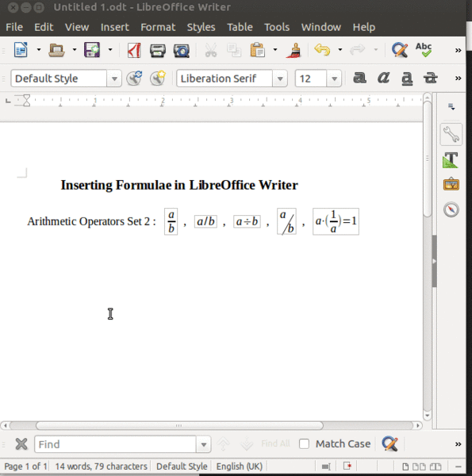Open the Font Size dropdown arrow
Screen dimensions: 472x476
point(334,79)
